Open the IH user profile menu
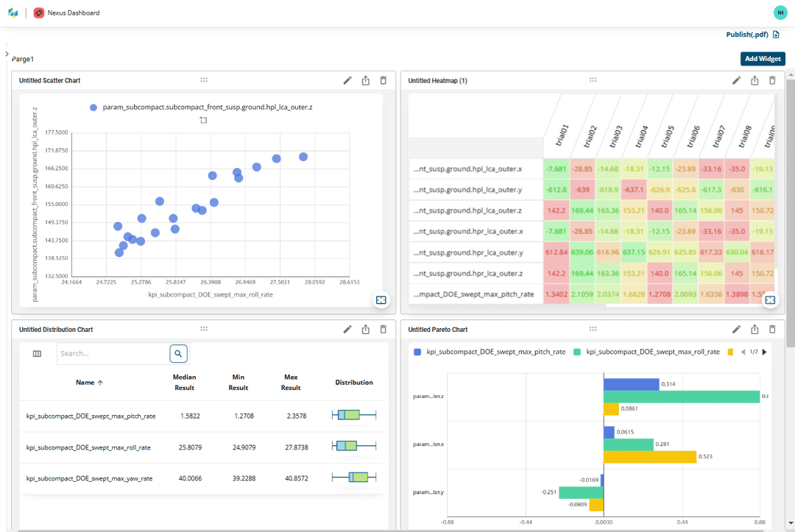The image size is (795, 532). click(780, 13)
